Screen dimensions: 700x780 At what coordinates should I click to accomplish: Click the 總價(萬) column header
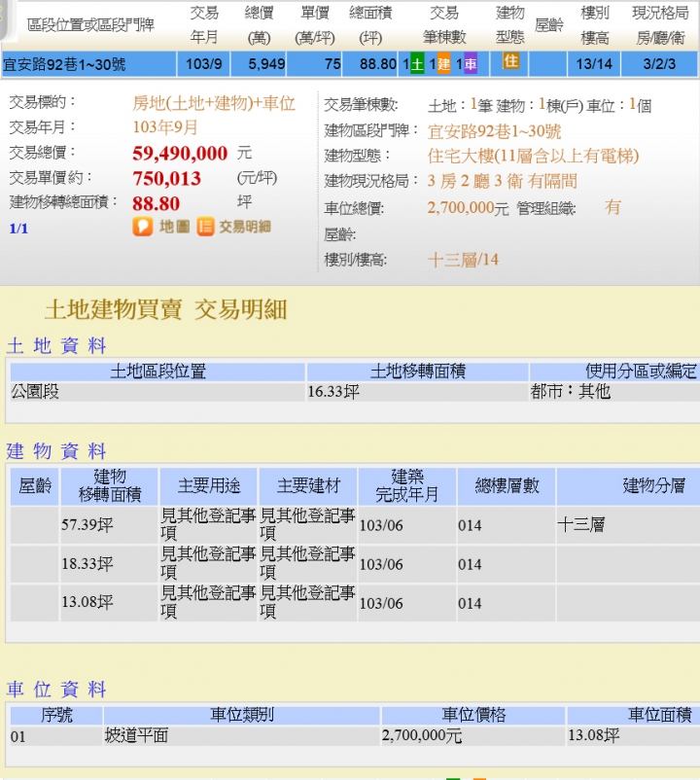[259, 25]
